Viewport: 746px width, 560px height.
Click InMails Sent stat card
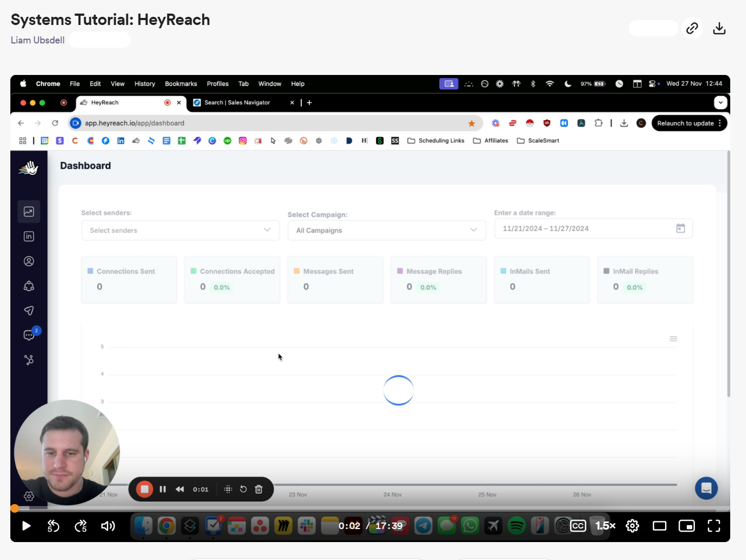[542, 279]
